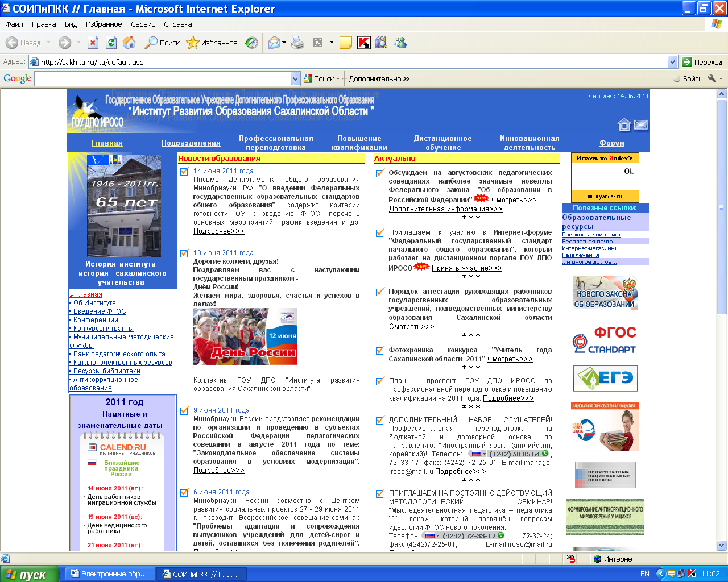This screenshot has height=582, width=728.
Task: Open the Справка menu
Action: point(177,24)
